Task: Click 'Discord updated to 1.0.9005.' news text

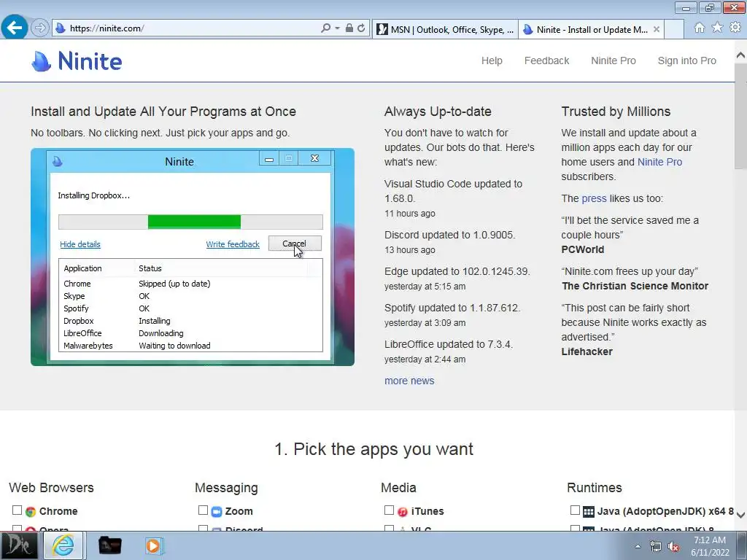Action: 449,235
